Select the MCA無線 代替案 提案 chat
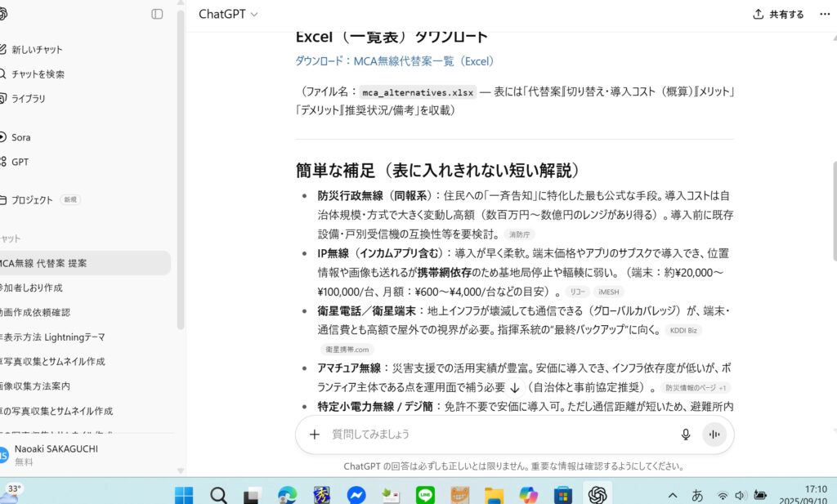Image resolution: width=837 pixels, height=504 pixels. (x=84, y=264)
